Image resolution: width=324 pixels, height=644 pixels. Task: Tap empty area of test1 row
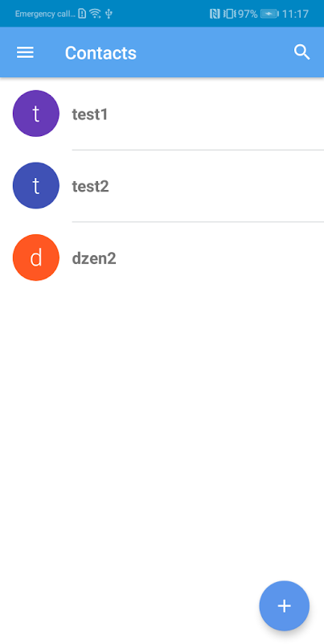pyautogui.click(x=213, y=114)
